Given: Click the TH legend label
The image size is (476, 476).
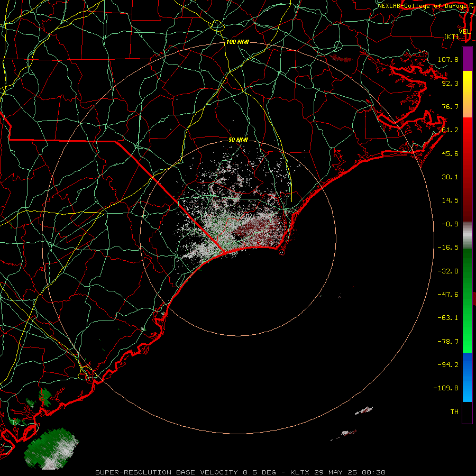Looking at the screenshot, I should click(454, 412).
